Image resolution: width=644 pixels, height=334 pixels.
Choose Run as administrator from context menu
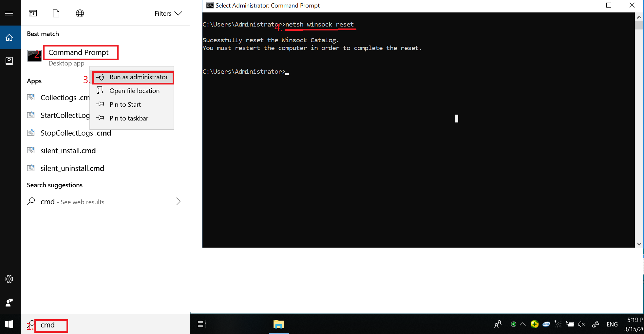click(133, 77)
